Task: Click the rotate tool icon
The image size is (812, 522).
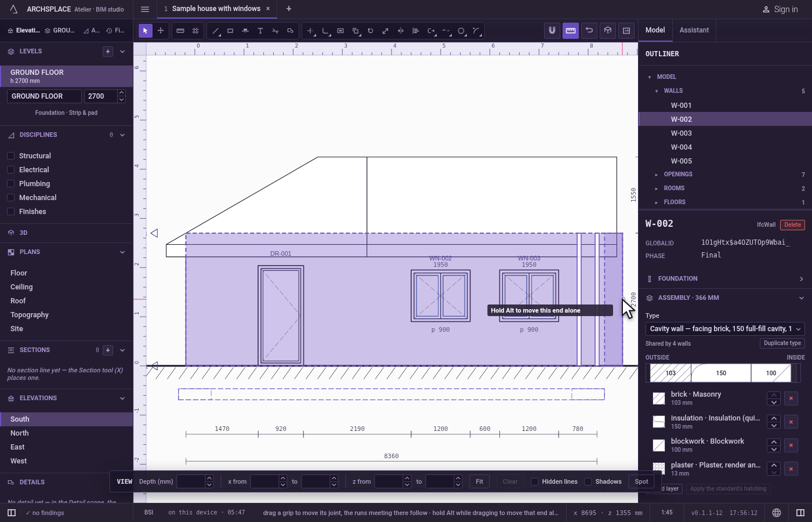Action: (x=371, y=31)
